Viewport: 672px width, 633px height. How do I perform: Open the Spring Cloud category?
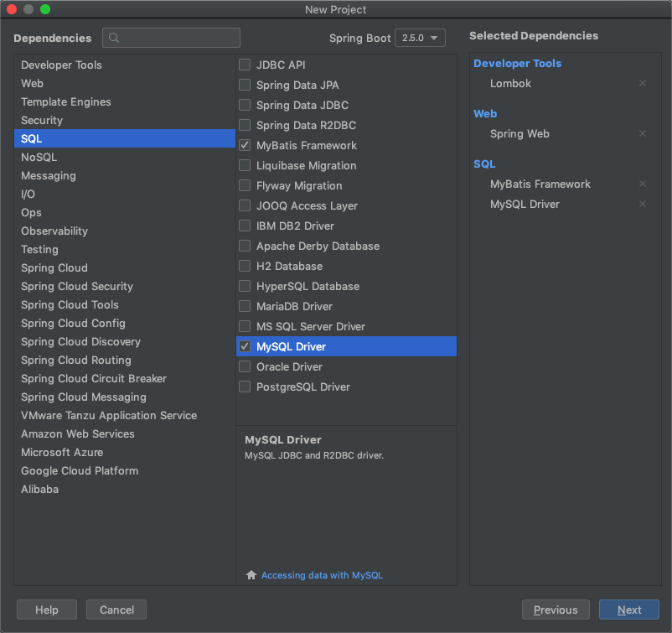tap(125, 267)
